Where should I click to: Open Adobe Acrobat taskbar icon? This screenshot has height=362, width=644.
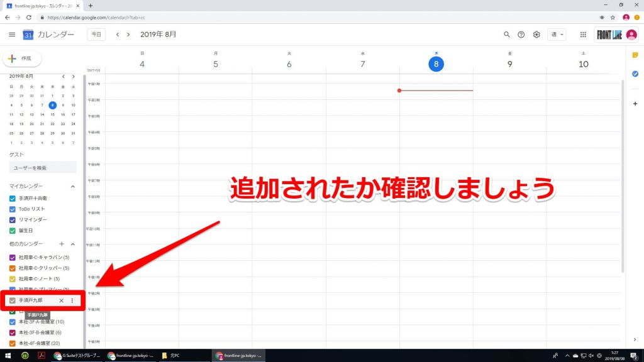(x=42, y=356)
